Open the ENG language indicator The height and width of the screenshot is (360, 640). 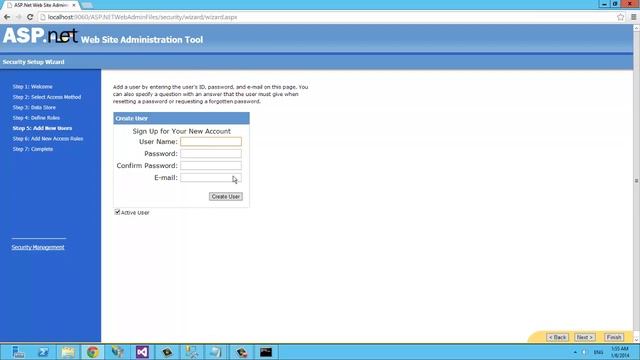click(x=598, y=352)
